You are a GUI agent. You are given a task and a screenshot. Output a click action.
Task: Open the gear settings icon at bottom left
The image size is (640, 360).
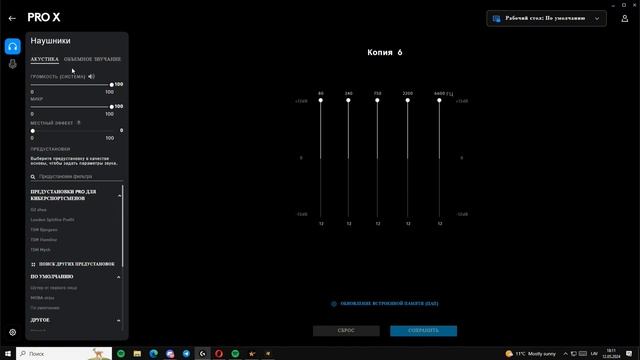13,332
